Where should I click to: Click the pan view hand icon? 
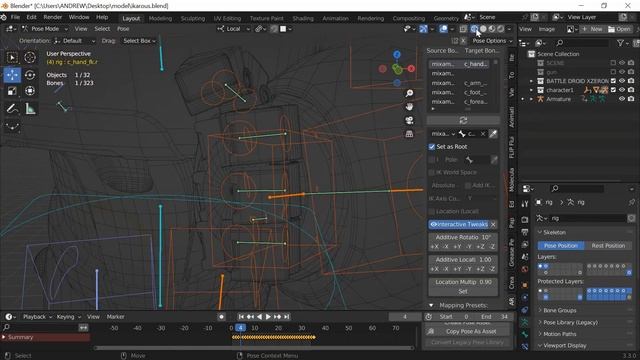(409, 107)
